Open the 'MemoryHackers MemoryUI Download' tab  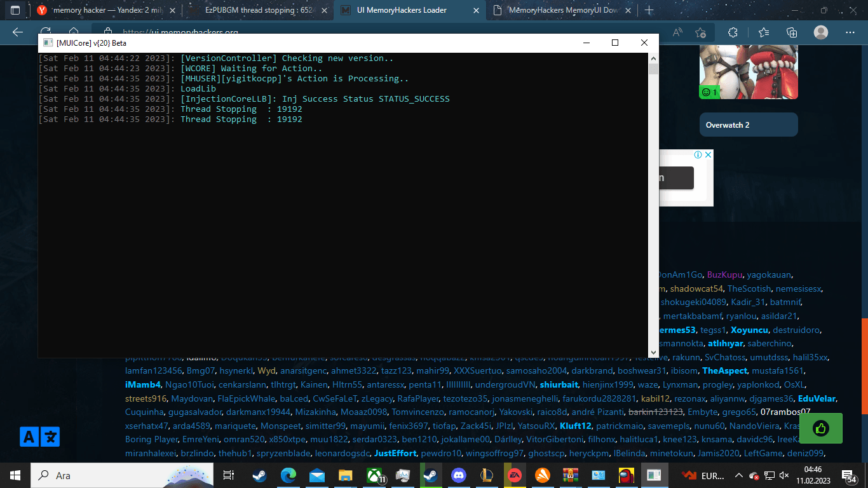coord(562,10)
